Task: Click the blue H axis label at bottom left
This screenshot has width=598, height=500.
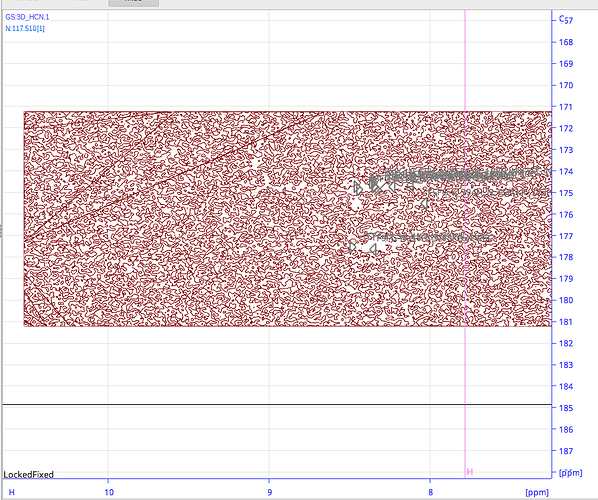Action: 11,492
